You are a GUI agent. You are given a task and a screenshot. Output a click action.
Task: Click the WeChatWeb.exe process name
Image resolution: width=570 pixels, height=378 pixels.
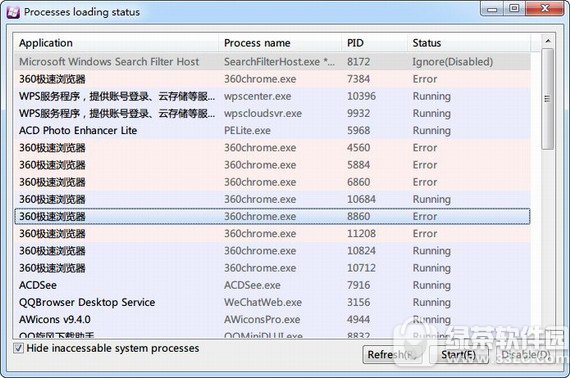pos(263,302)
